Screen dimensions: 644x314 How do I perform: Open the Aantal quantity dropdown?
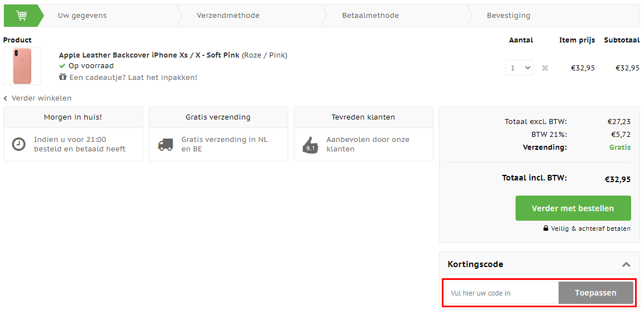[519, 68]
